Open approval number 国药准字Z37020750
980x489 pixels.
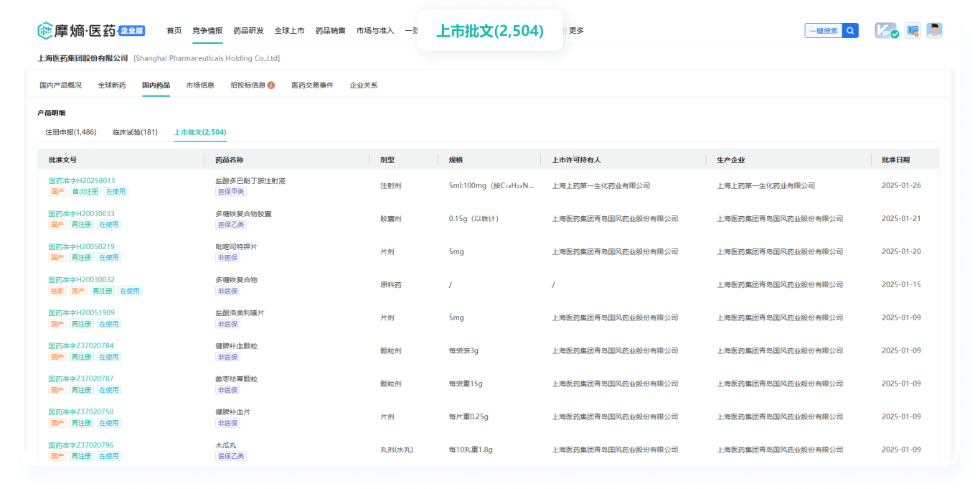pyautogui.click(x=81, y=412)
